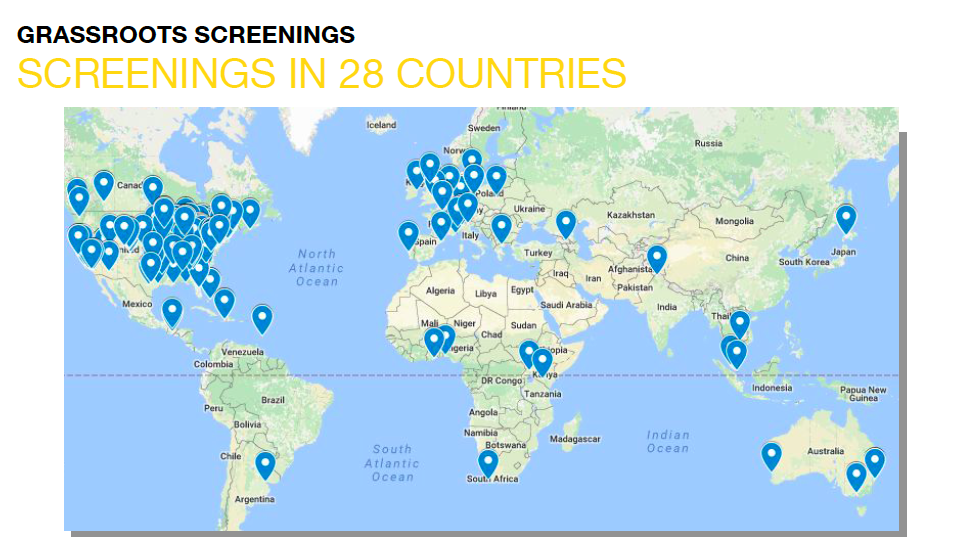This screenshot has width=953, height=539.
Task: Click the 'Indian Ocean' label
Action: click(x=667, y=442)
